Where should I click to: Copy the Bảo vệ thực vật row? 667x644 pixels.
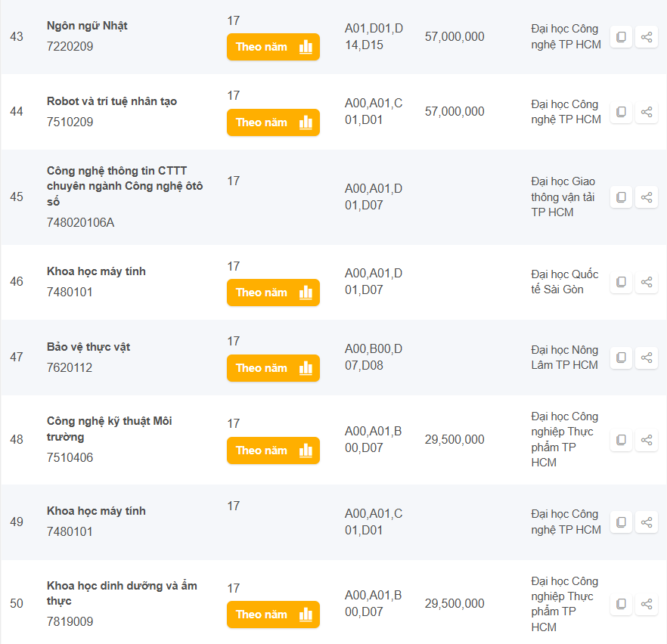(x=621, y=358)
